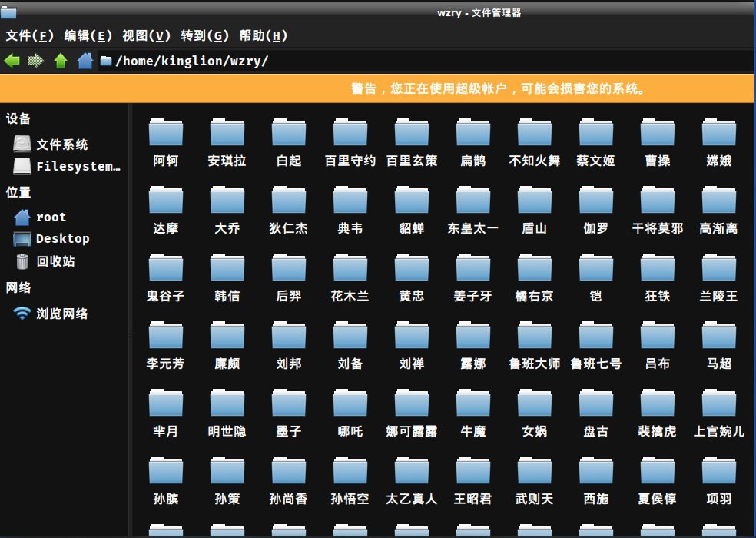Select the 百里玄策 folder icon
Screen dimensions: 756x538
412,131
